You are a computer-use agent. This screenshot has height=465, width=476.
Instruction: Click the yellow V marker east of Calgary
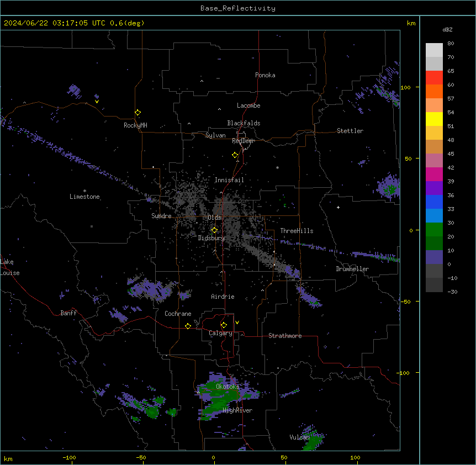pos(237,323)
